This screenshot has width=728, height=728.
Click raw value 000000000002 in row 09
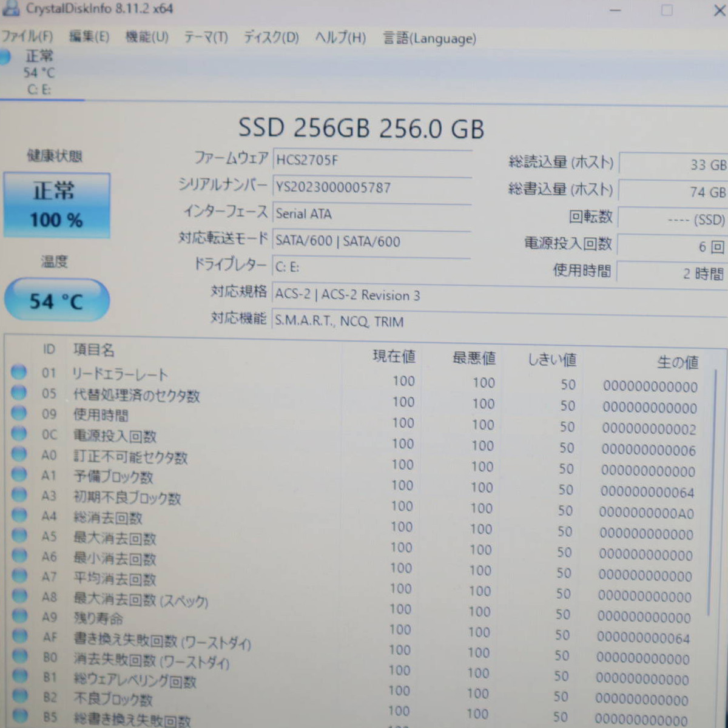point(650,430)
